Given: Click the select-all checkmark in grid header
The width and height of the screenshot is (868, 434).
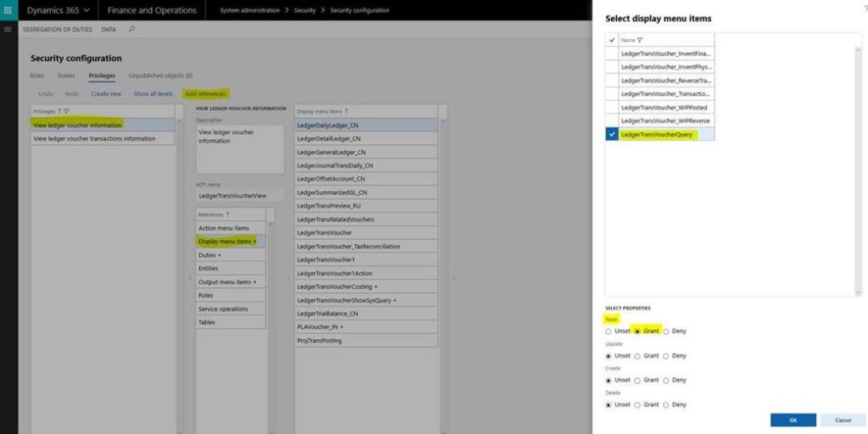Looking at the screenshot, I should pos(612,40).
